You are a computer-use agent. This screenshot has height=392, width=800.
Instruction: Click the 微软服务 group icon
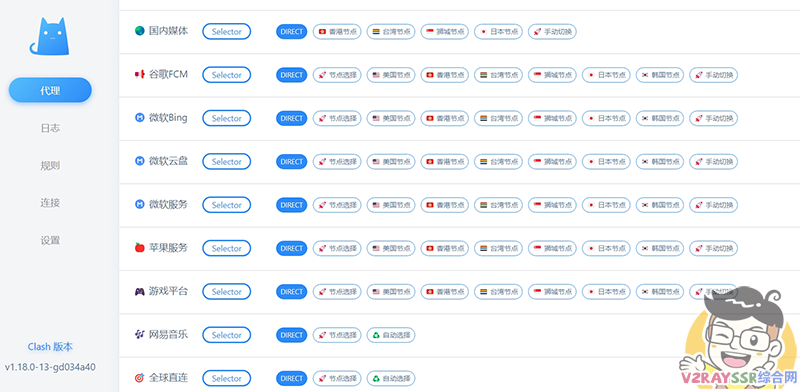139,205
